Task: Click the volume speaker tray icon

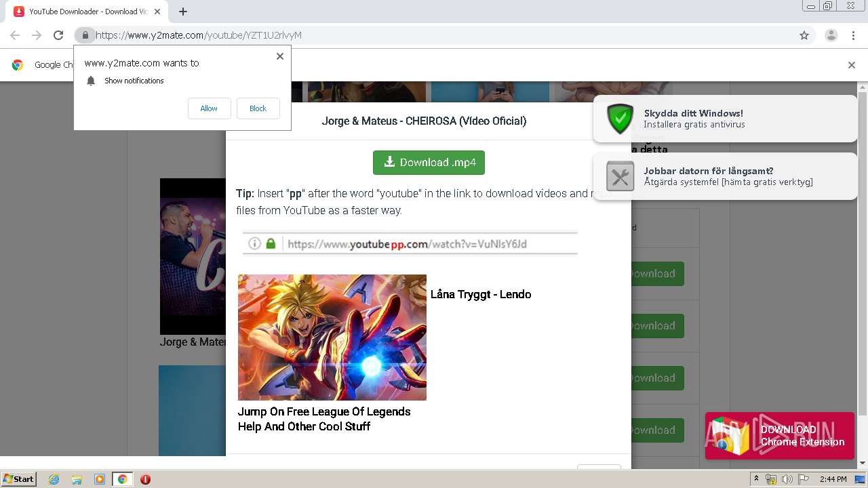Action: pos(787,479)
